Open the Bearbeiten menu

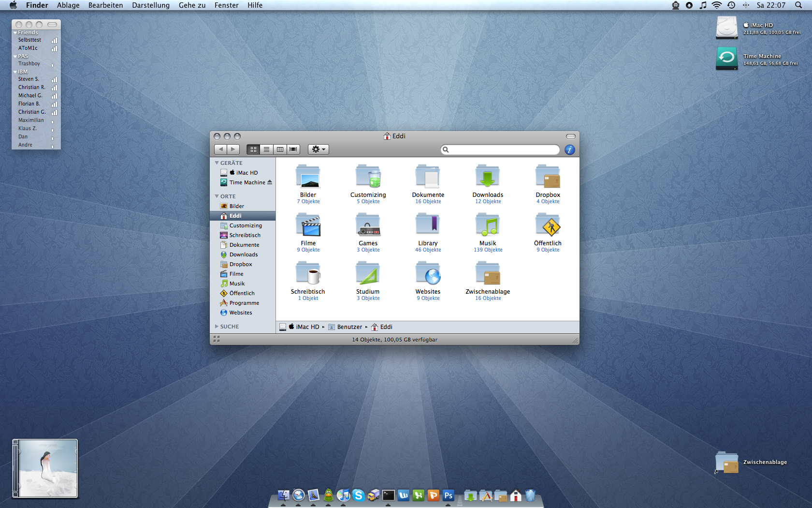click(x=105, y=5)
